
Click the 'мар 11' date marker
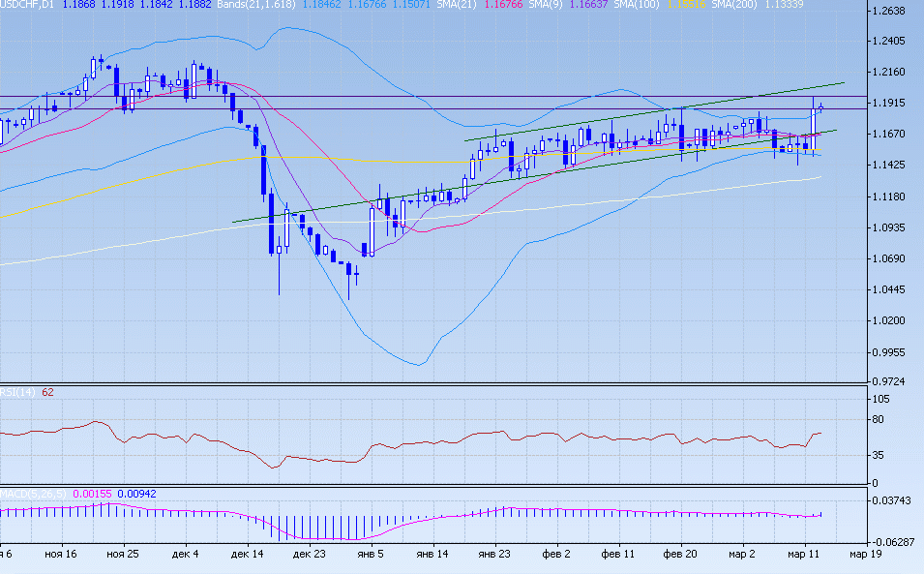pyautogui.click(x=804, y=555)
